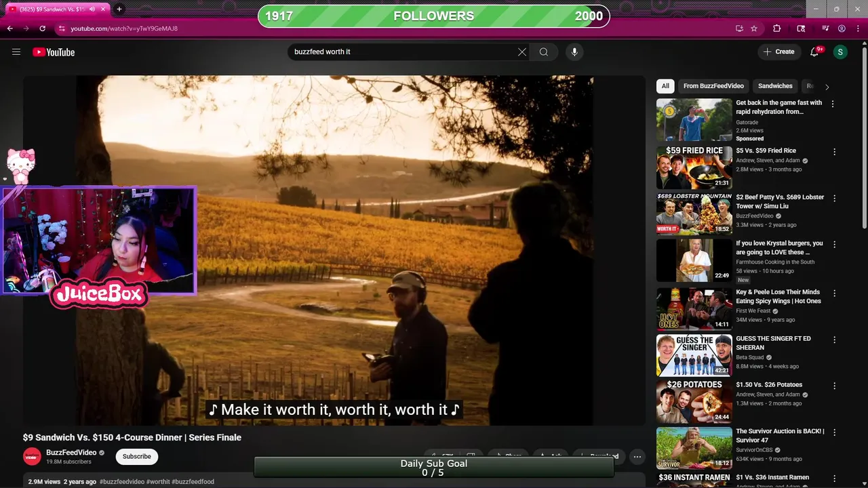
Task: Open the notifications bell
Action: coord(814,52)
